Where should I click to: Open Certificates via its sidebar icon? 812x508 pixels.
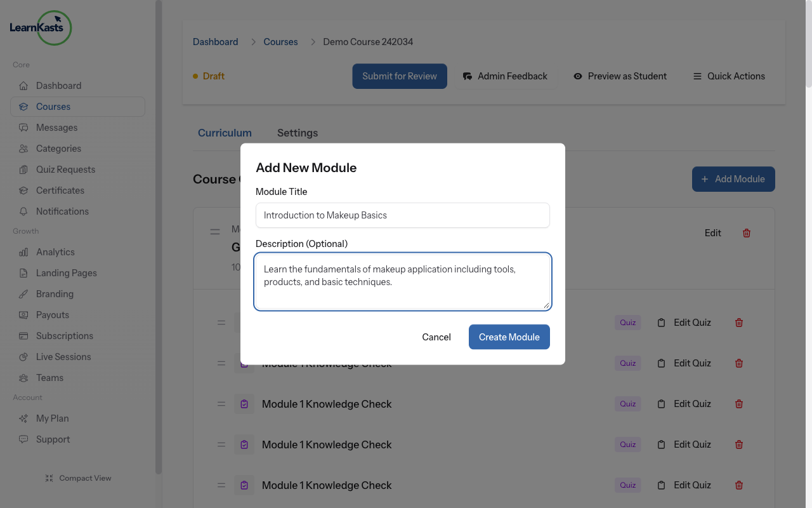click(x=23, y=190)
